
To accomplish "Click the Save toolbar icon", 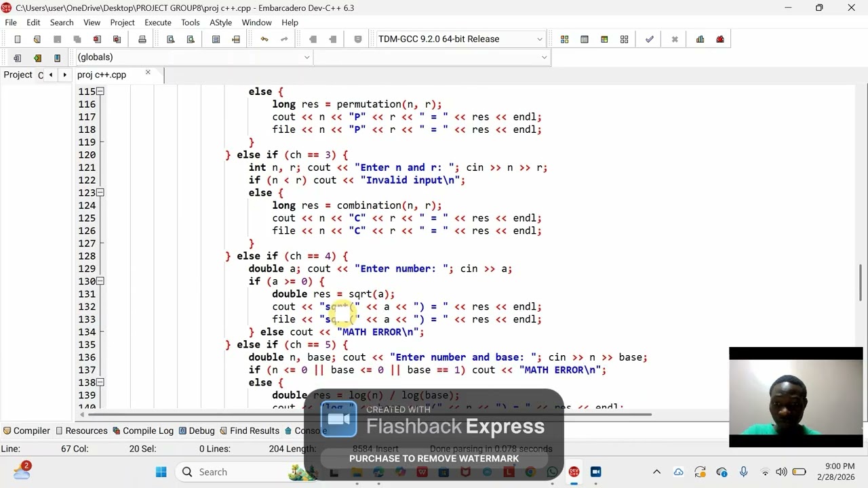I will (x=57, y=39).
